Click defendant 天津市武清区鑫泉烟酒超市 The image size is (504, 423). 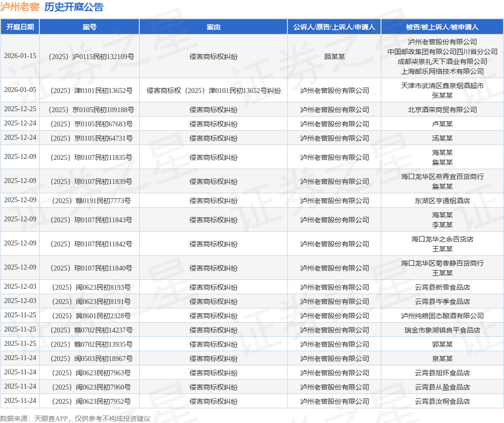pyautogui.click(x=442, y=86)
